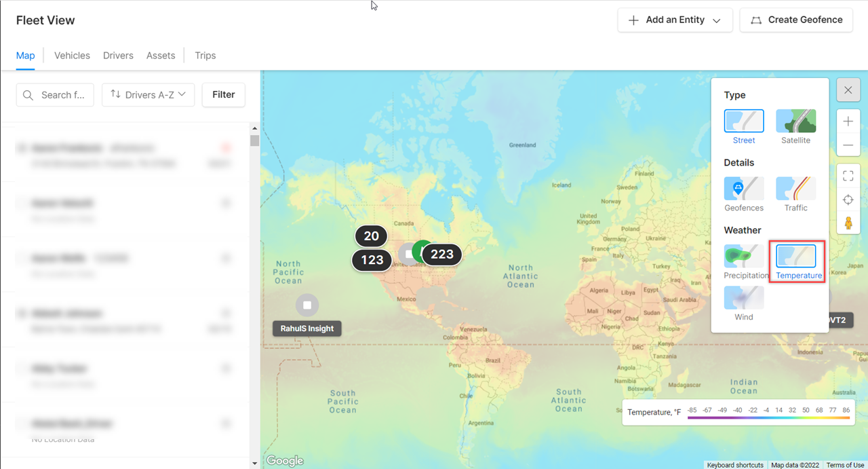This screenshot has height=469, width=868.
Task: Center map on my location
Action: tap(848, 200)
